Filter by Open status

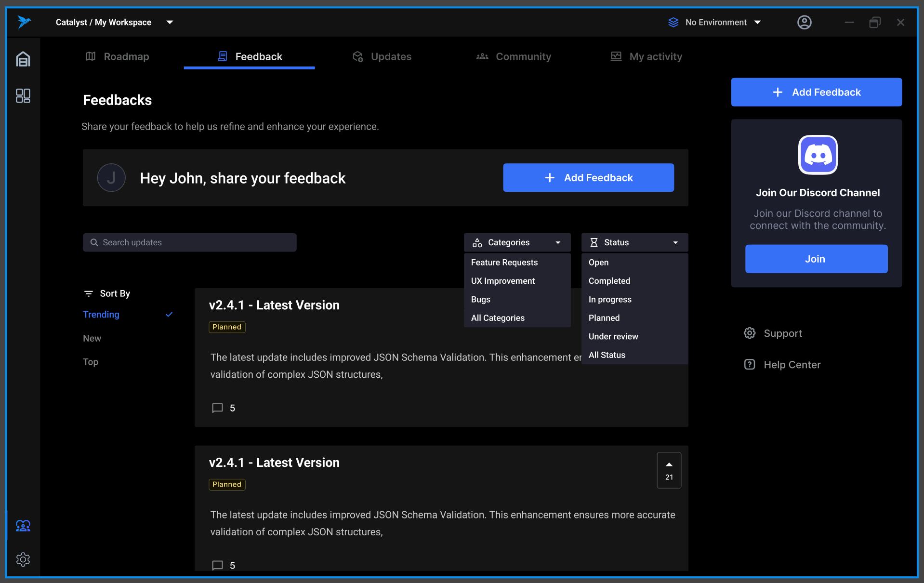[634, 262]
